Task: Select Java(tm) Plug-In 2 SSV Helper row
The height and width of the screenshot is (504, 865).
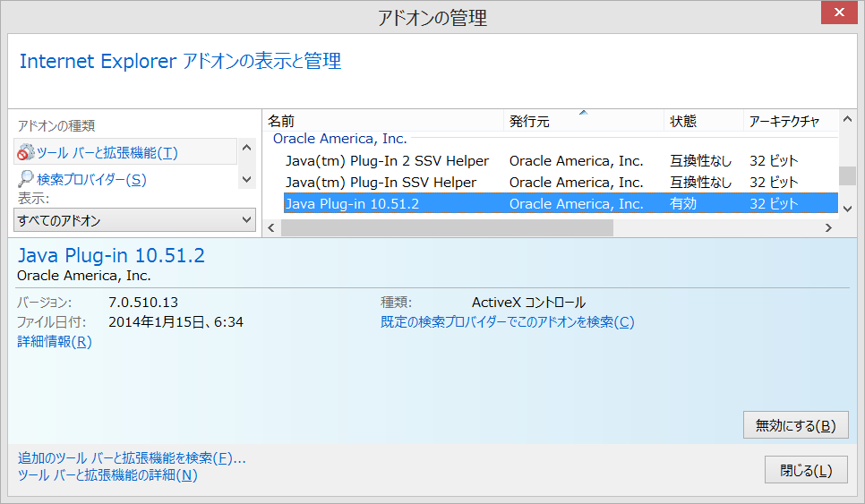Action: [561, 160]
